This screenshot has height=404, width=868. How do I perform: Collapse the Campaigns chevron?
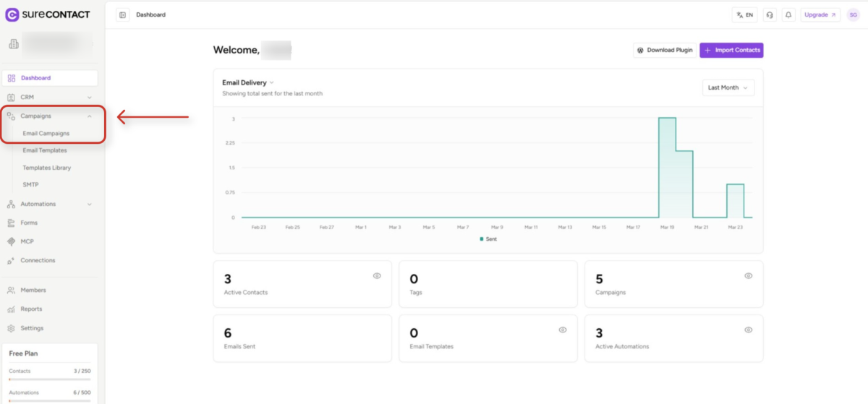(x=90, y=116)
